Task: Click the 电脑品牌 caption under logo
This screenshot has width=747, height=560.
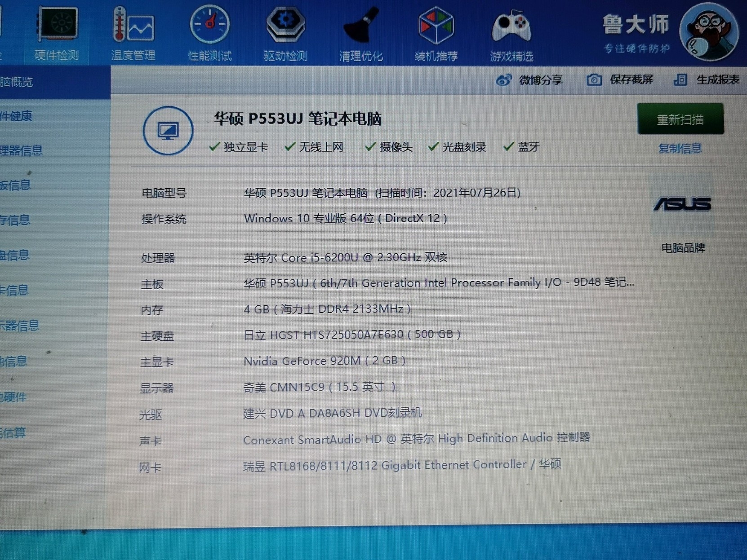Action: pyautogui.click(x=683, y=248)
